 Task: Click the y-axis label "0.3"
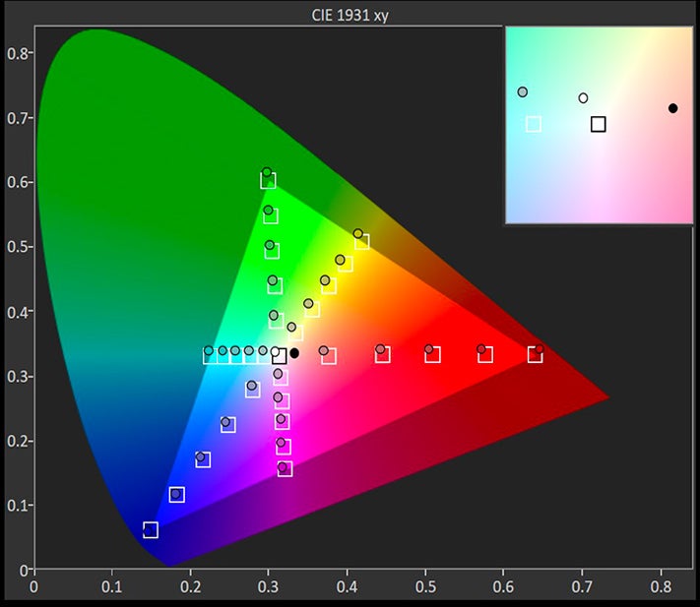tap(16, 377)
